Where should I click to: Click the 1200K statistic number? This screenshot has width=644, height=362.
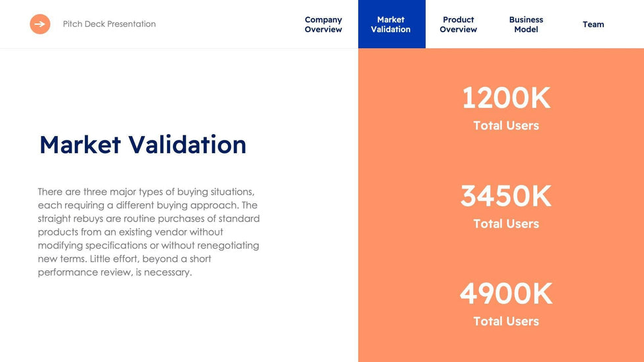(x=506, y=98)
